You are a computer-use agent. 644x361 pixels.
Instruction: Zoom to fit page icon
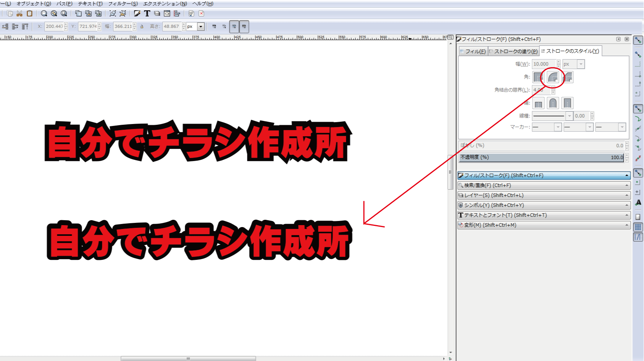click(64, 13)
